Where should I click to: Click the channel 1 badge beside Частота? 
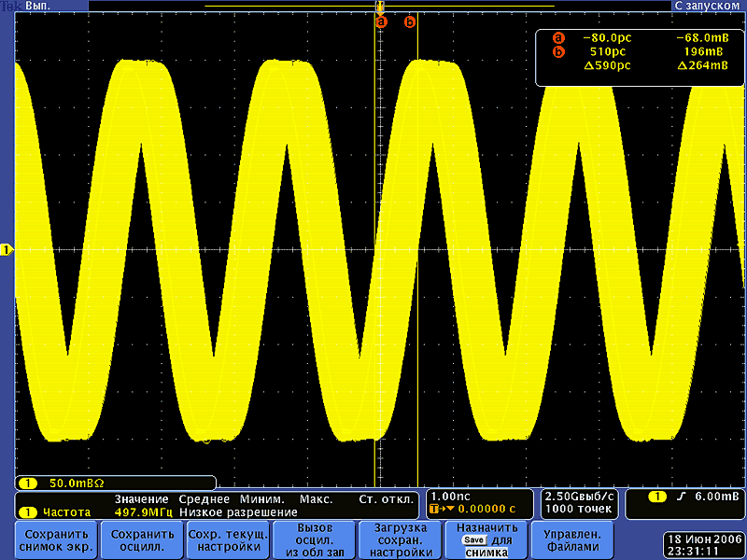(x=28, y=511)
